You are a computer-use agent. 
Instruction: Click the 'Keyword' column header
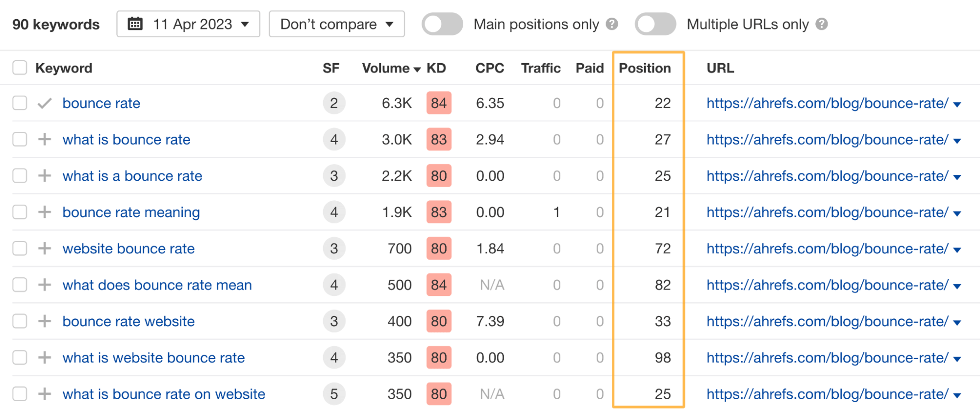point(64,68)
